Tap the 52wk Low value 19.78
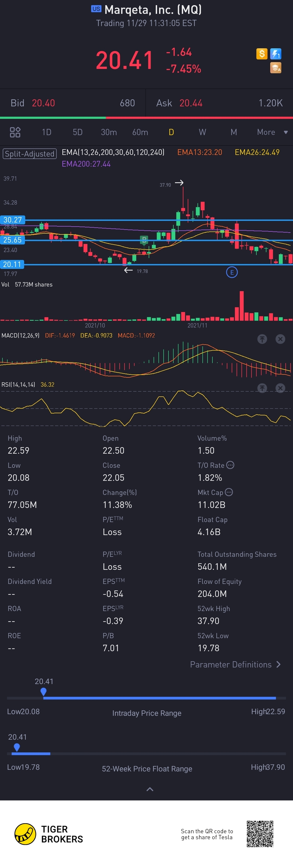Viewport: 293px width, 868px height. click(x=208, y=648)
